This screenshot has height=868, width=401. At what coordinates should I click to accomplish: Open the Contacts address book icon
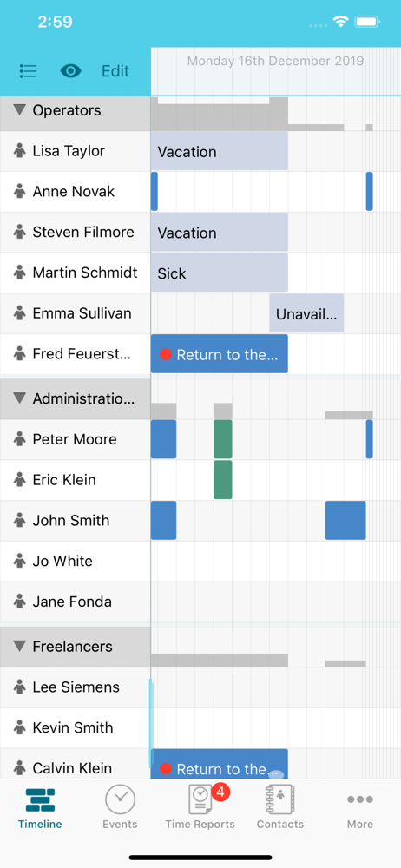click(280, 800)
